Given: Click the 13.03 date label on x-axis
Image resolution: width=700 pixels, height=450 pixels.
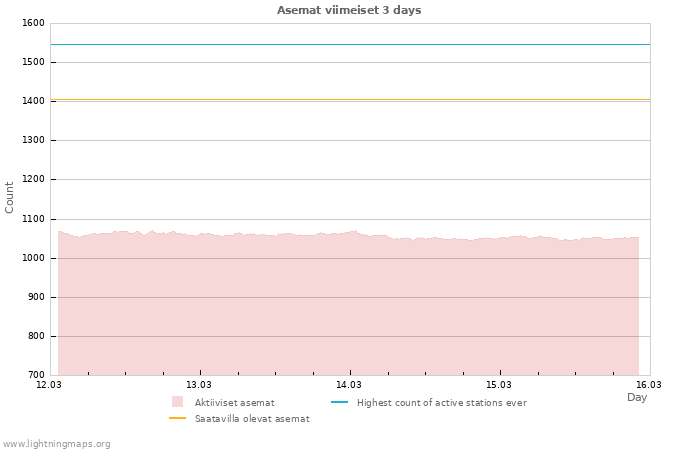Looking at the screenshot, I should (199, 384).
